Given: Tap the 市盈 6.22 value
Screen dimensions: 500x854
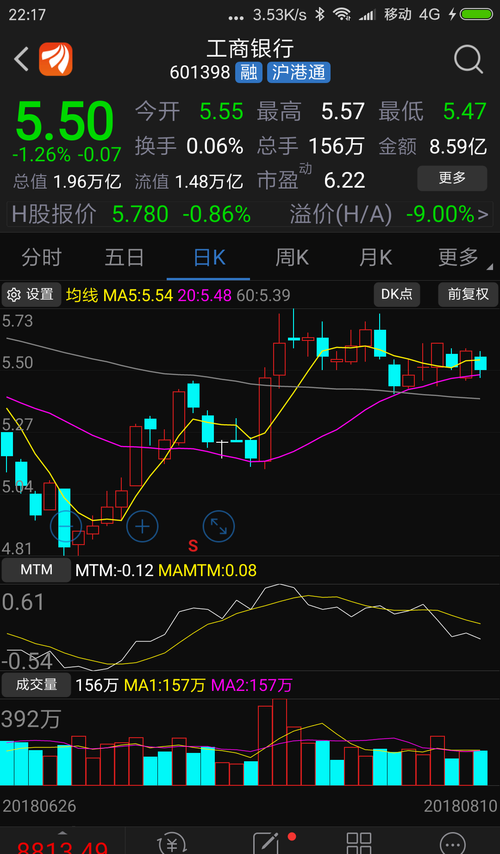Looking at the screenshot, I should tap(312, 180).
